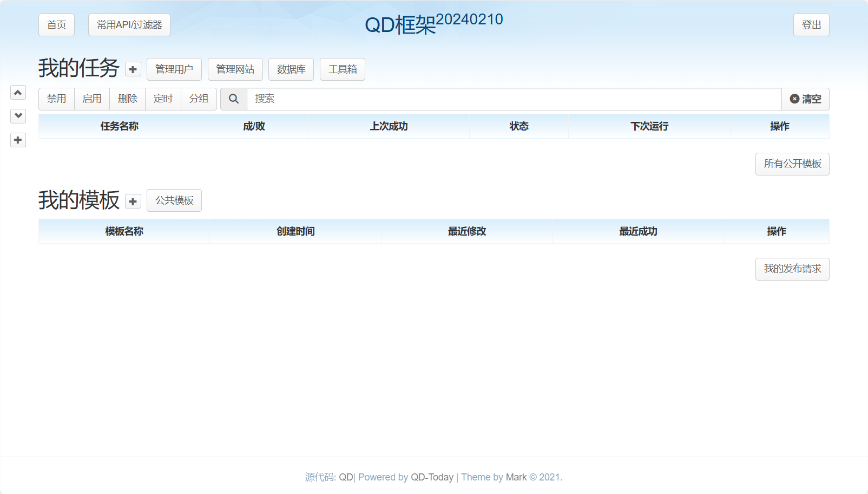Open the 数据库 database button
Screen dimensions: 868x494
(x=291, y=69)
